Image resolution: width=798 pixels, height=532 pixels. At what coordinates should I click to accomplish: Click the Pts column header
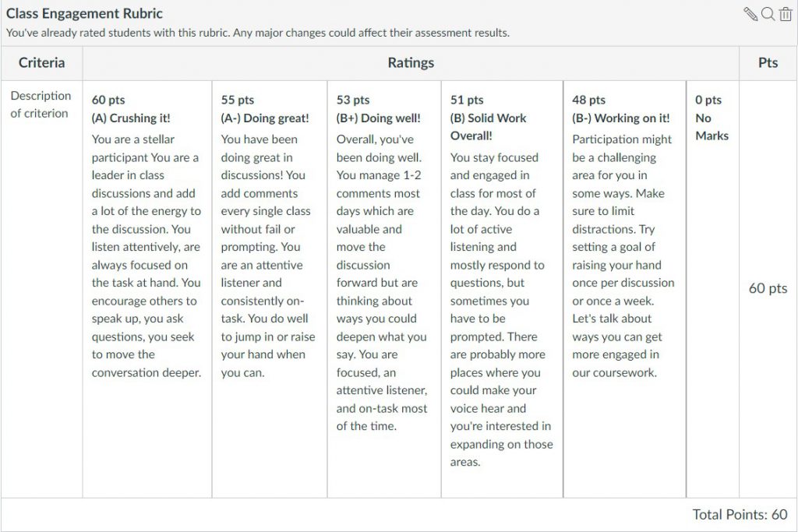point(768,62)
